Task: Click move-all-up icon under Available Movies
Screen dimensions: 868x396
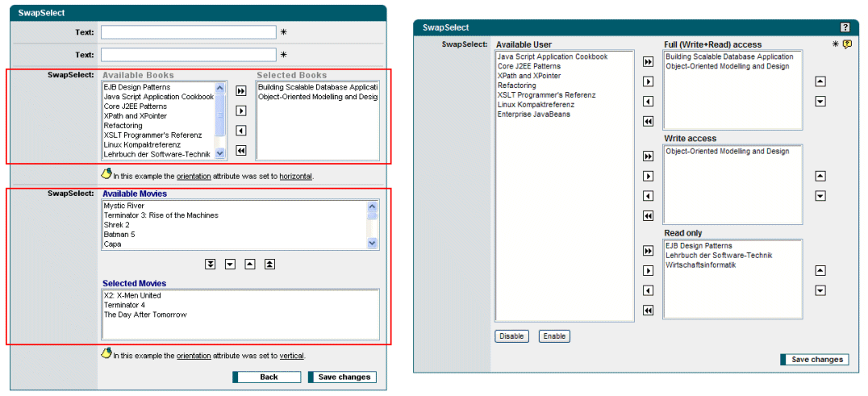Action: [x=269, y=264]
